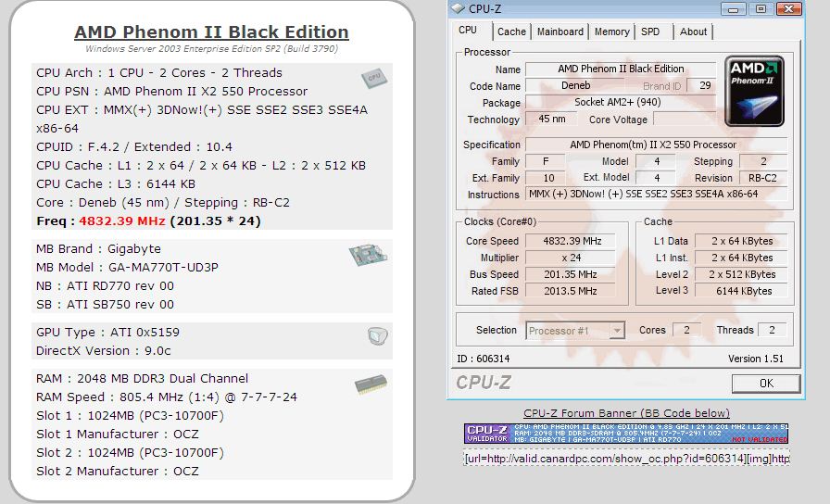This screenshot has height=504, width=830.
Task: Select the SPD tab
Action: point(650,31)
